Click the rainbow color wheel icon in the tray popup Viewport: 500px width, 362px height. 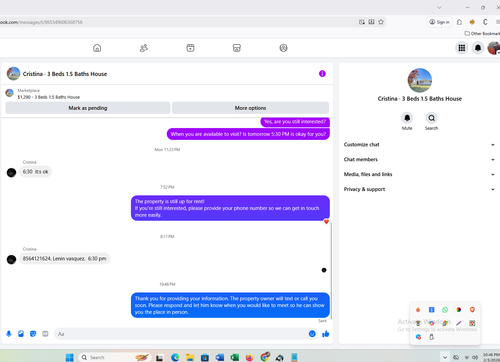coord(459,310)
